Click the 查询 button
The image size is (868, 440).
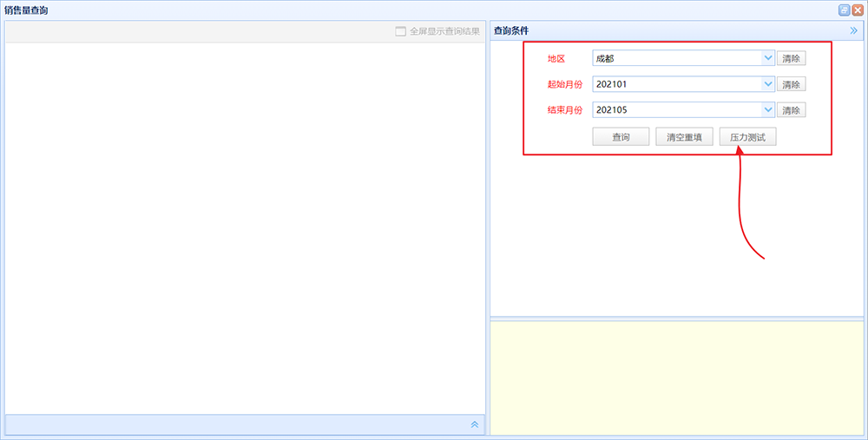(x=621, y=137)
